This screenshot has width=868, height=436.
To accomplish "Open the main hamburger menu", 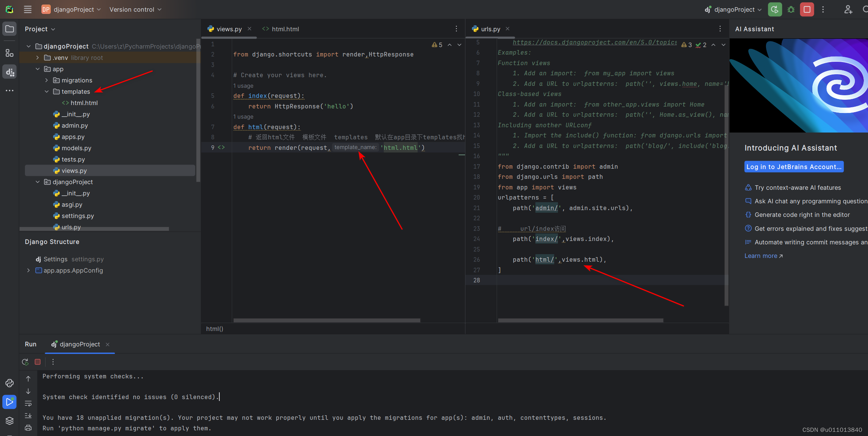I will 27,9.
